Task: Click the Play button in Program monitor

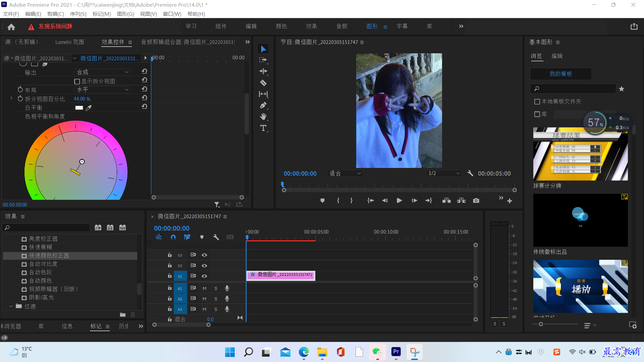Action: (x=399, y=200)
